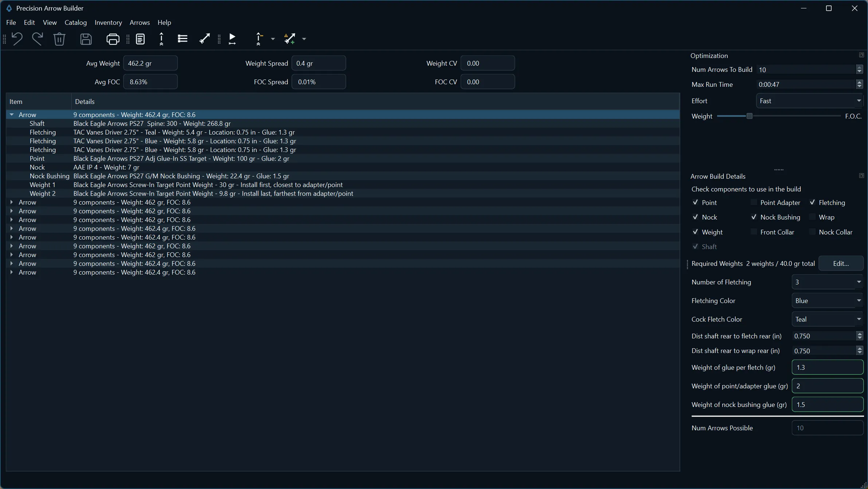Open the Fletching Color dropdown

pos(827,300)
